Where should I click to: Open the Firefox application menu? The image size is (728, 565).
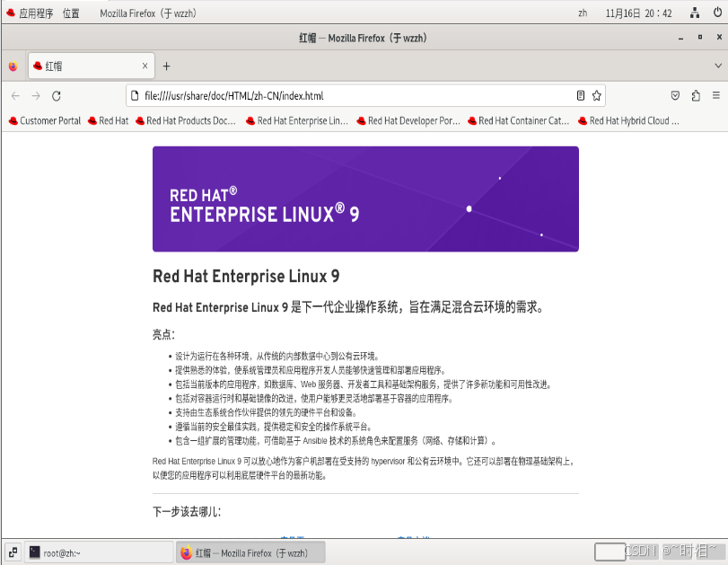pyautogui.click(x=715, y=95)
